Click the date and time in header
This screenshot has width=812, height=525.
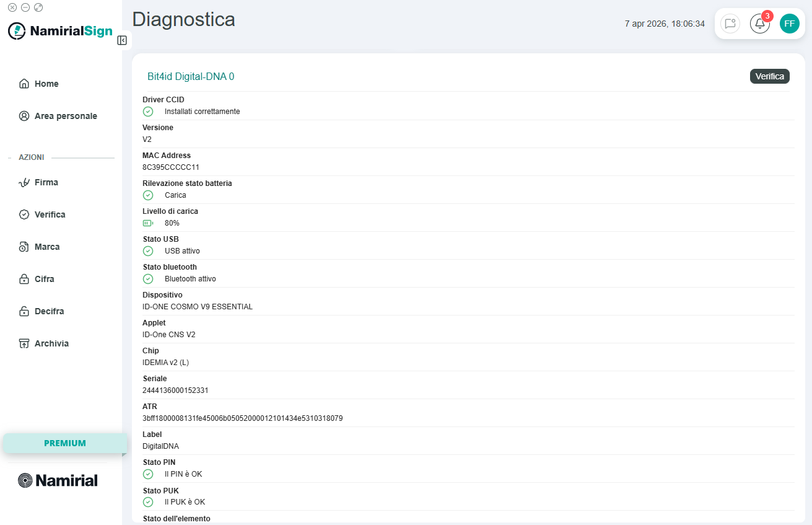665,24
